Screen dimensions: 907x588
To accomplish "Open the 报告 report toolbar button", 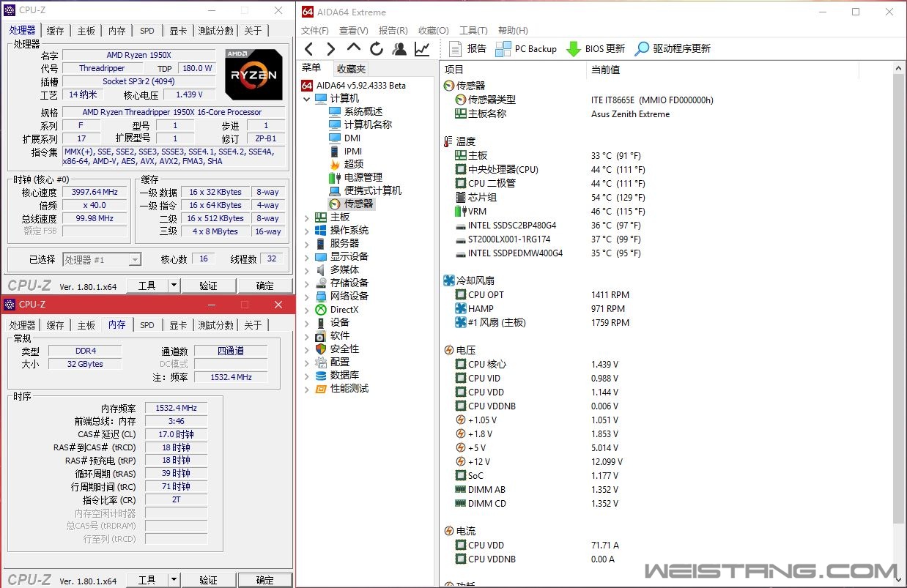I will click(x=467, y=49).
